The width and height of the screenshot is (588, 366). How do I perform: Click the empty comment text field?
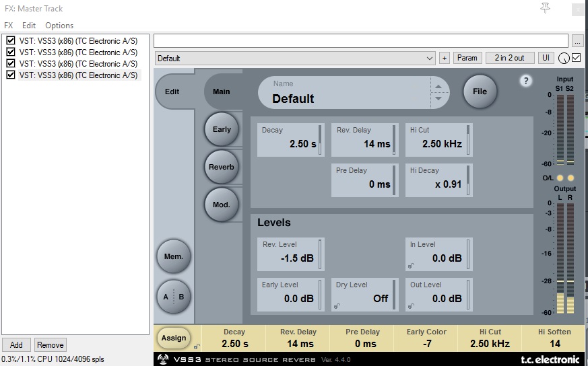tap(361, 41)
